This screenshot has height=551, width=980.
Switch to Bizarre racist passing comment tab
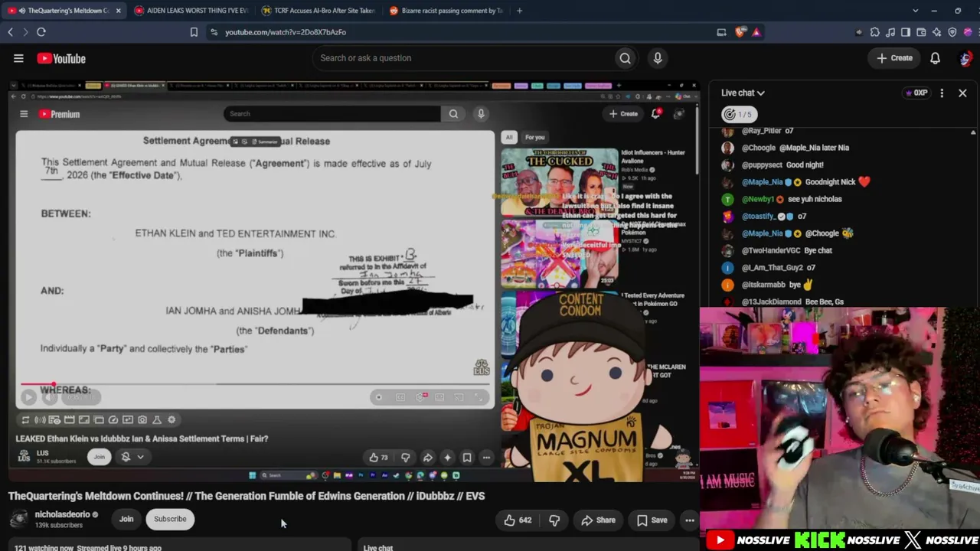tap(446, 11)
